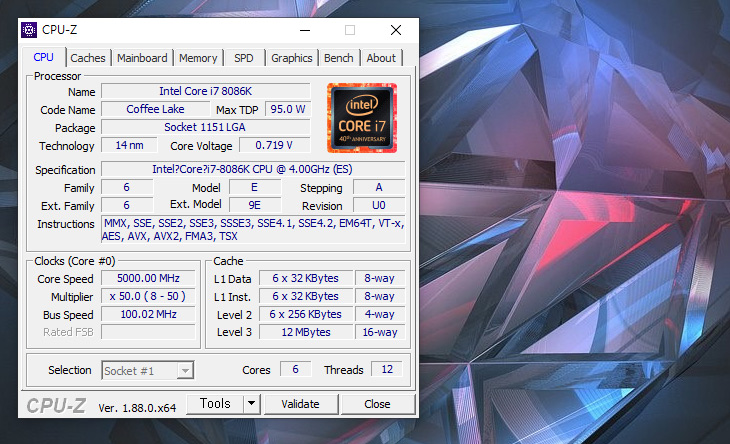The width and height of the screenshot is (730, 444).
Task: Click the CPU-Z window title text
Action: click(x=60, y=30)
